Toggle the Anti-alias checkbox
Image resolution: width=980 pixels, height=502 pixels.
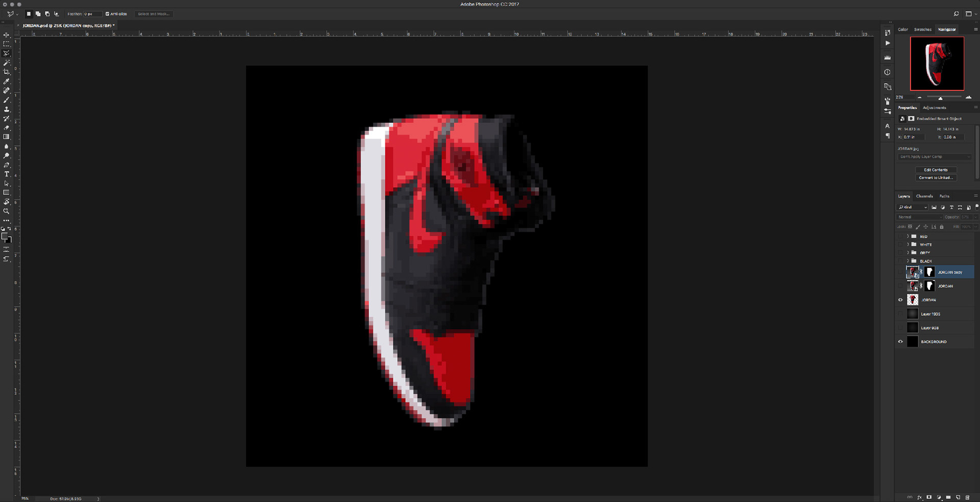point(107,14)
